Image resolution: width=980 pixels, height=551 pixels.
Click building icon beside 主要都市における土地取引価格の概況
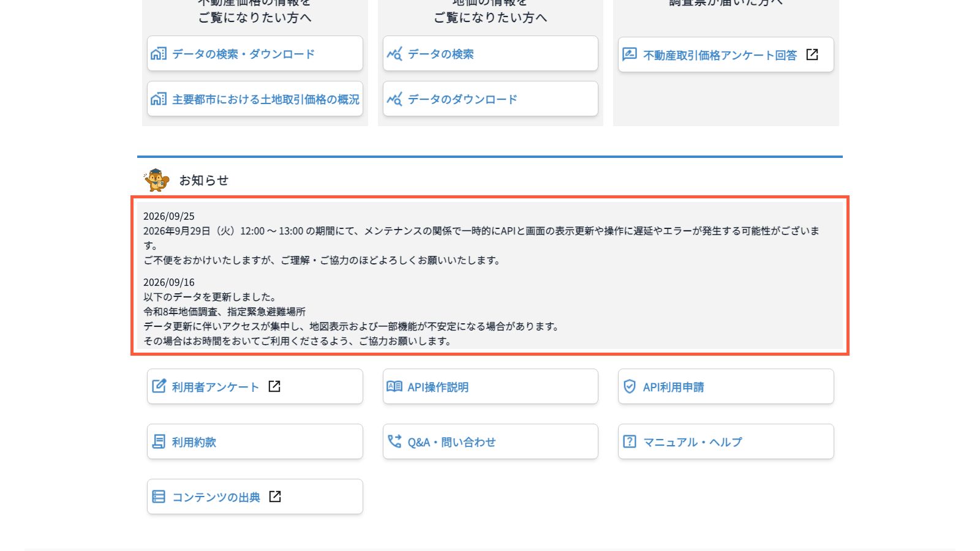point(159,99)
